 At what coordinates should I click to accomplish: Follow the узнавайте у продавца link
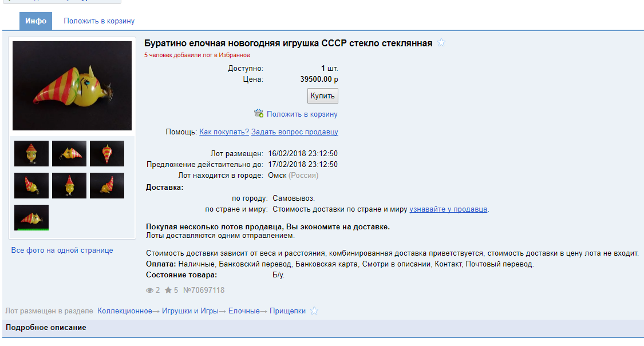pos(448,209)
